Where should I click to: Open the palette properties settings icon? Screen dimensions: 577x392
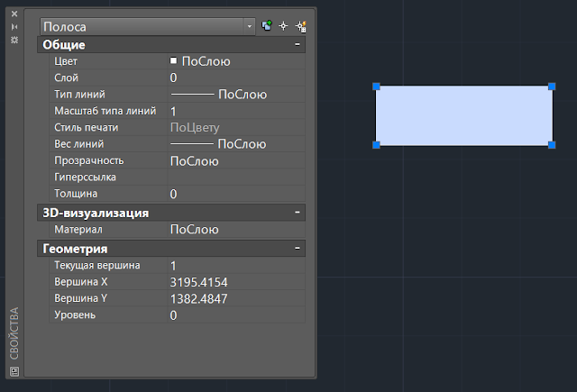pos(14,40)
